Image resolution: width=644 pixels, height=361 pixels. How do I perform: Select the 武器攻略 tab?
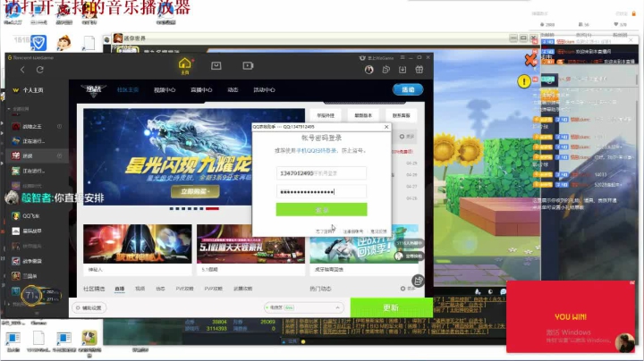point(242,289)
